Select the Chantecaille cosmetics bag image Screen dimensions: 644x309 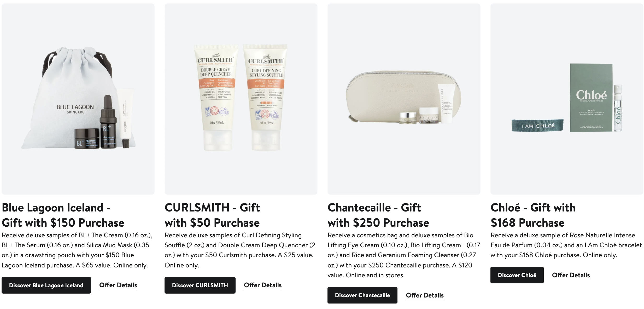[404, 99]
